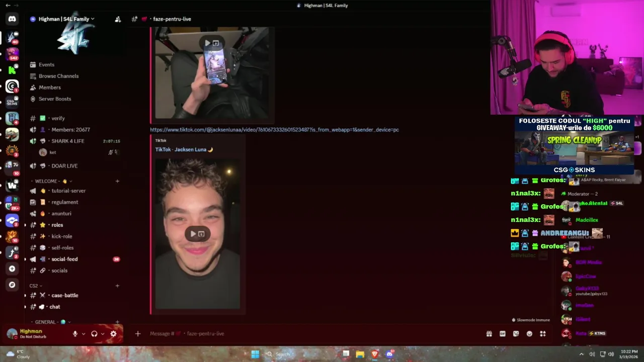Toggle microphone mute
644x362 pixels.
[x=75, y=334]
